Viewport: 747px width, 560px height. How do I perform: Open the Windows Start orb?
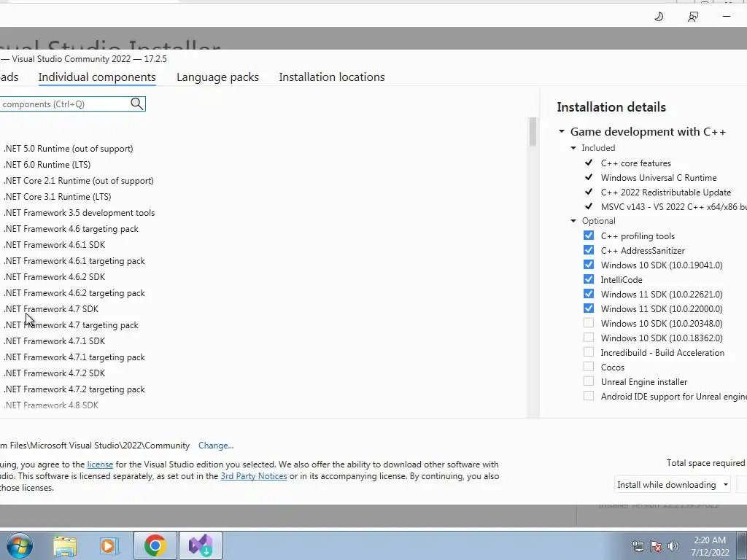(x=18, y=545)
